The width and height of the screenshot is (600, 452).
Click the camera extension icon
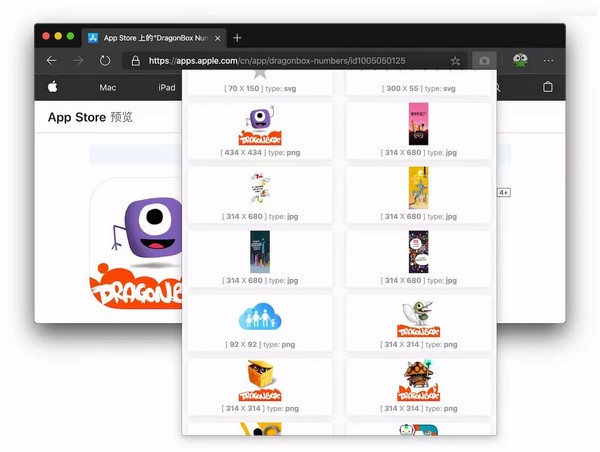click(484, 60)
